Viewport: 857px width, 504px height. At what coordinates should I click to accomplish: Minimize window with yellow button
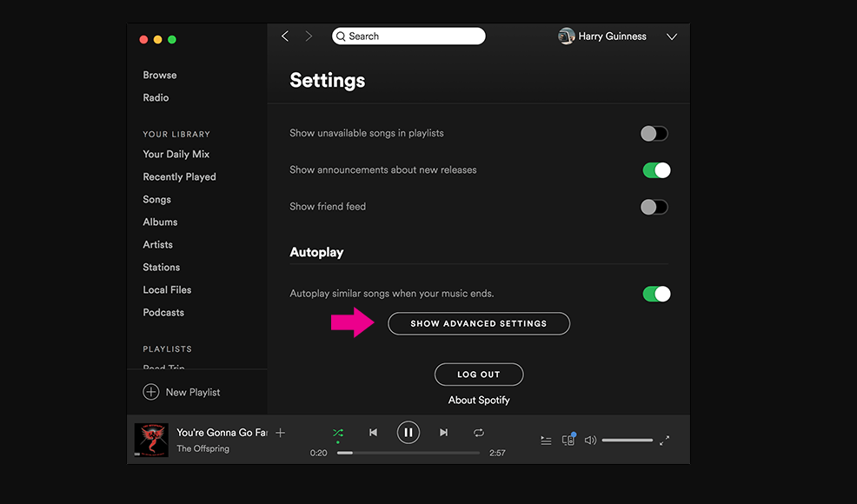[158, 39]
